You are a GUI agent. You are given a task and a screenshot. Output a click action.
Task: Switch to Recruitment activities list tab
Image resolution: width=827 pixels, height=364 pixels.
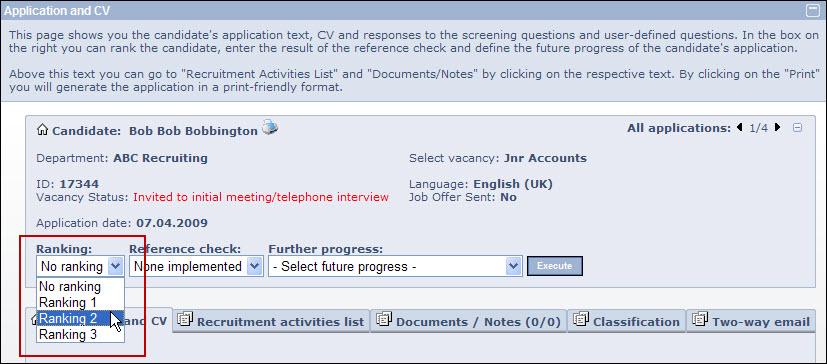(271, 321)
